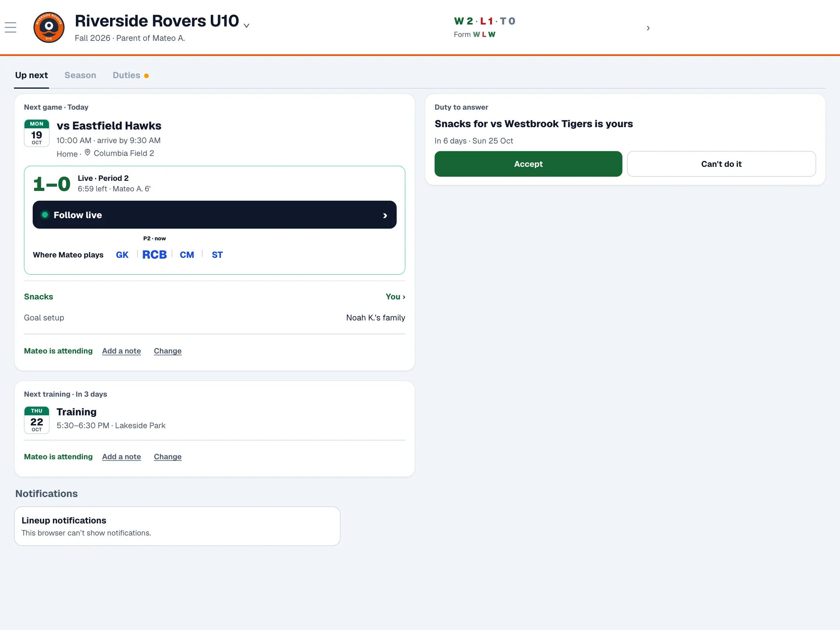840x630 pixels.
Task: Click the Goal setup duty row
Action: [x=215, y=318]
